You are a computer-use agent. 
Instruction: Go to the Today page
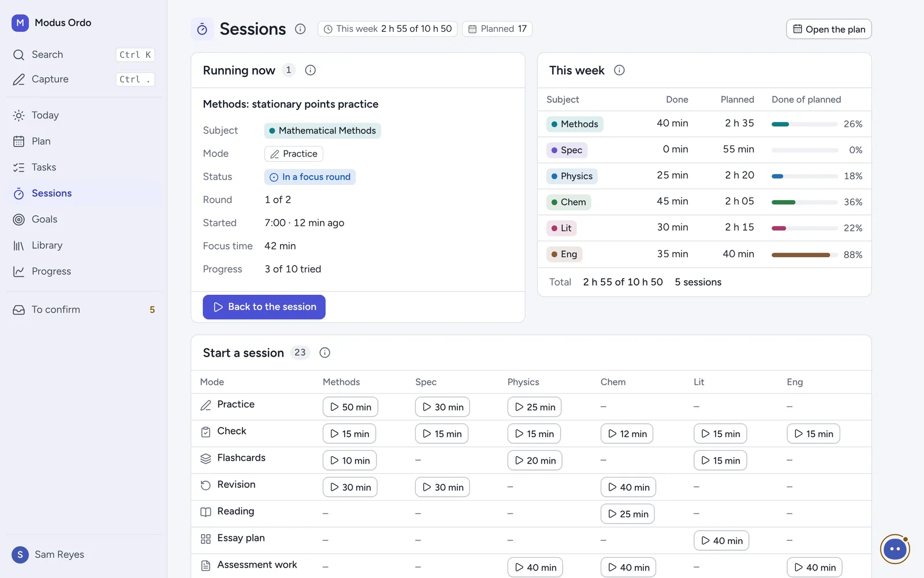point(84,116)
